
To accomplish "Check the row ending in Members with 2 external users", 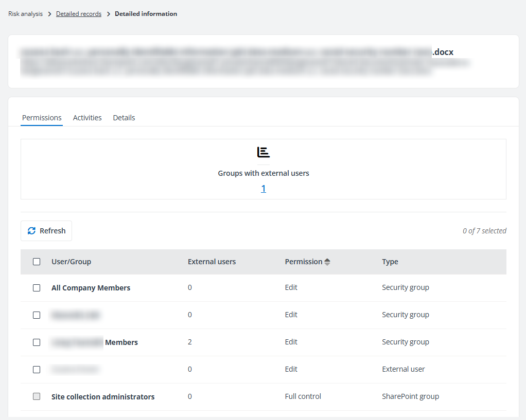I will tap(37, 342).
